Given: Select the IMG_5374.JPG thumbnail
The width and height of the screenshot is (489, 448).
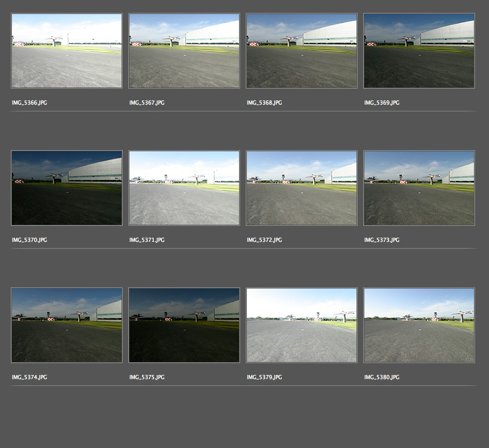Looking at the screenshot, I should pos(67,325).
